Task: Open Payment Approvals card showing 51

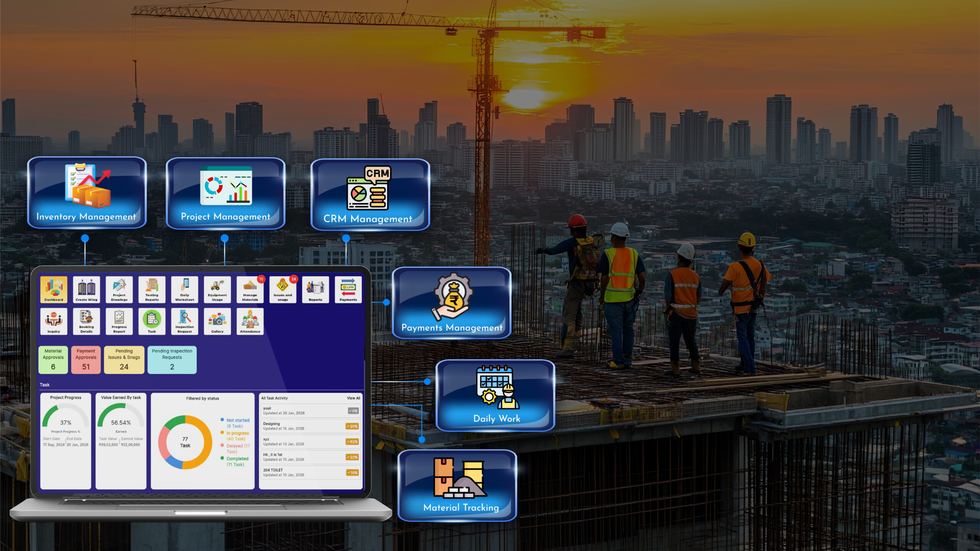Action: (x=86, y=360)
